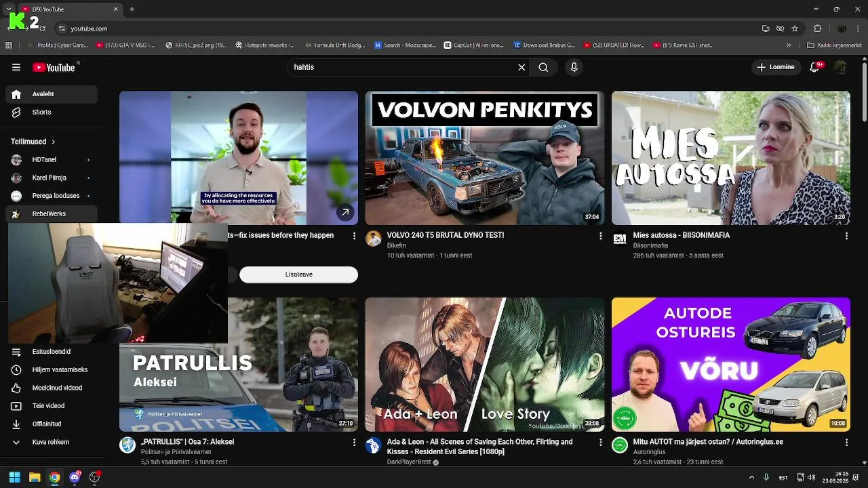Open Hiljem vaatamiseks watch later

coord(52,370)
